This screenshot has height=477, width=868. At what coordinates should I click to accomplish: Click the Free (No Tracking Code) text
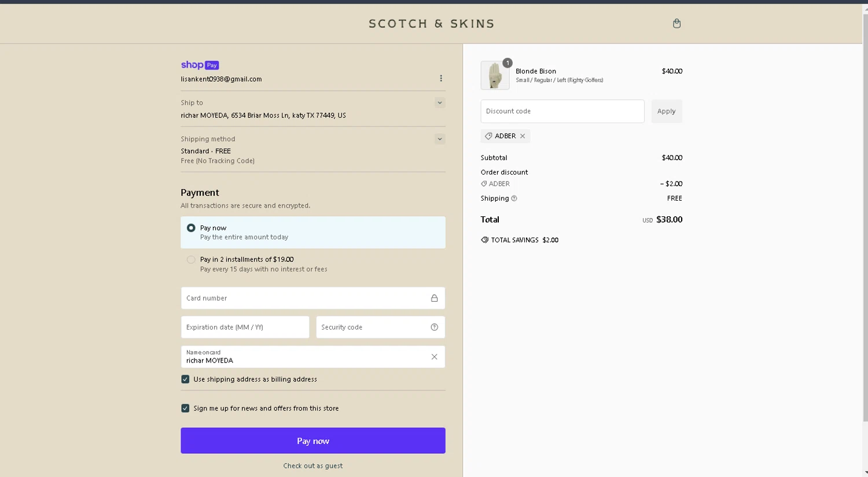[x=218, y=161]
